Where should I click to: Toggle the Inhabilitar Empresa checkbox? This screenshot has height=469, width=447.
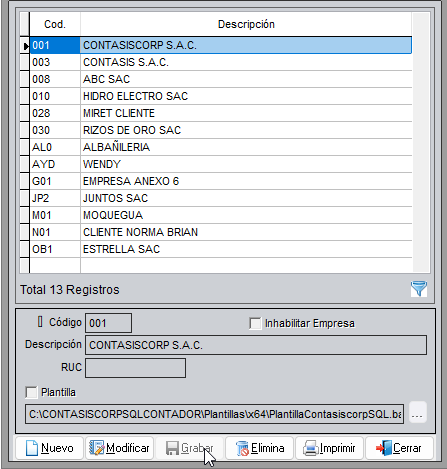coord(255,323)
